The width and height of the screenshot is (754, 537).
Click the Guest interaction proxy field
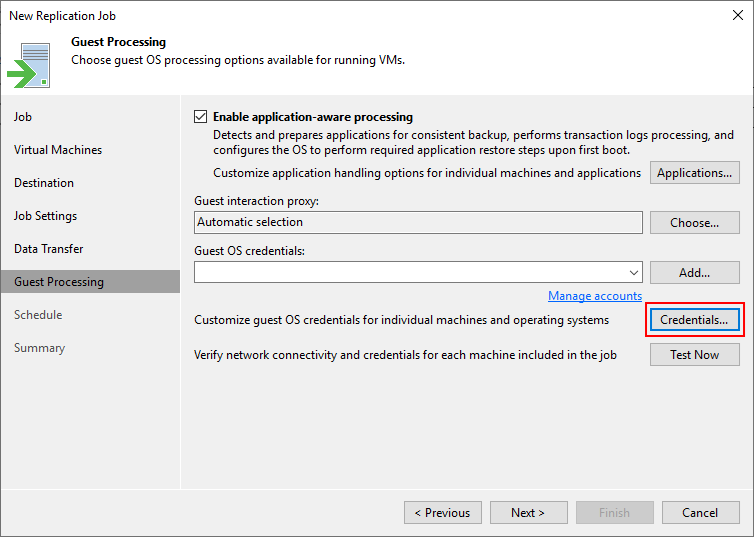pos(418,223)
